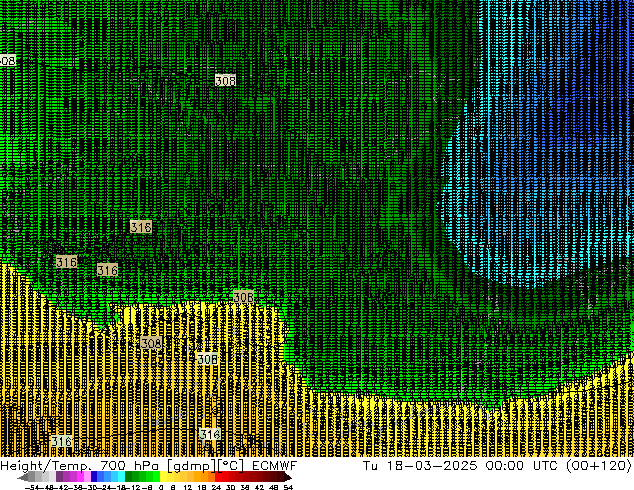Click the '24' legend scale value

216,487
